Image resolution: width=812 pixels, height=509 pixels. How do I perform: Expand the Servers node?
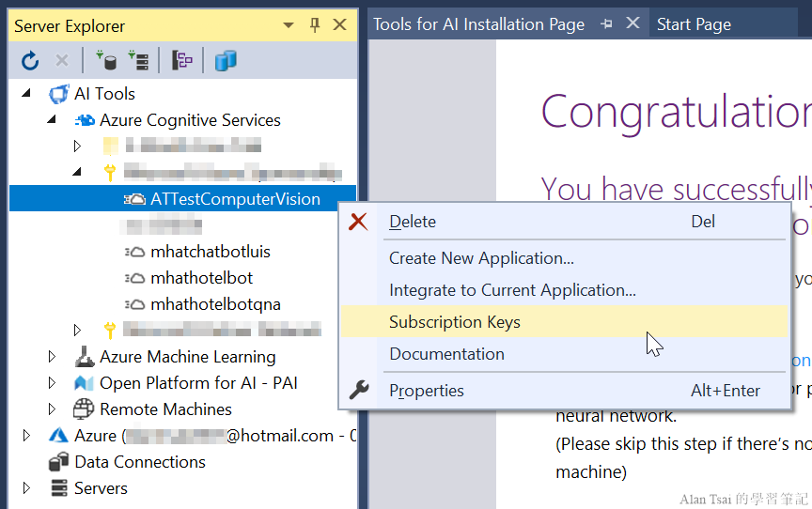pyautogui.click(x=26, y=487)
